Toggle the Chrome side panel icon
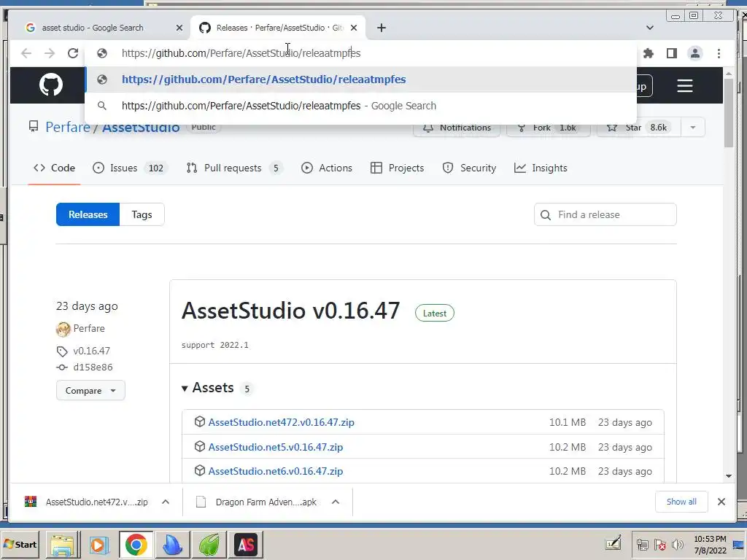The height and width of the screenshot is (560, 747). click(x=672, y=53)
